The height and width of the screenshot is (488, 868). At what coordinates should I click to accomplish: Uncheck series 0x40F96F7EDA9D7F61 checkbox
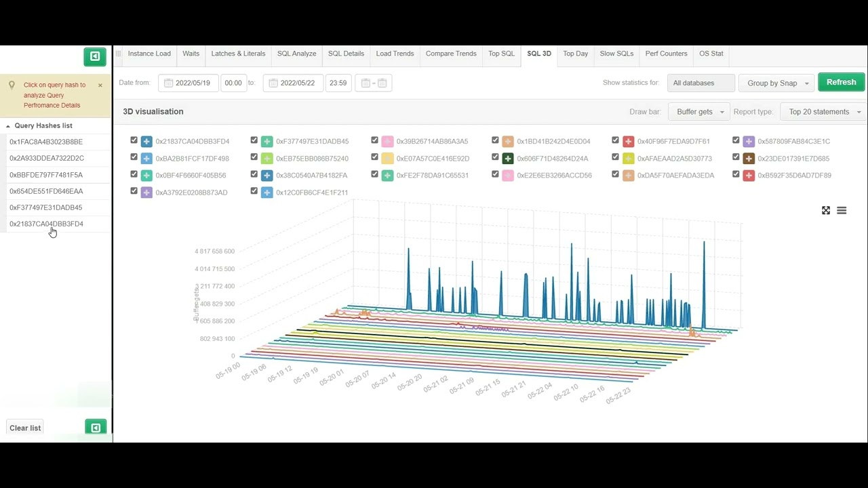(615, 140)
